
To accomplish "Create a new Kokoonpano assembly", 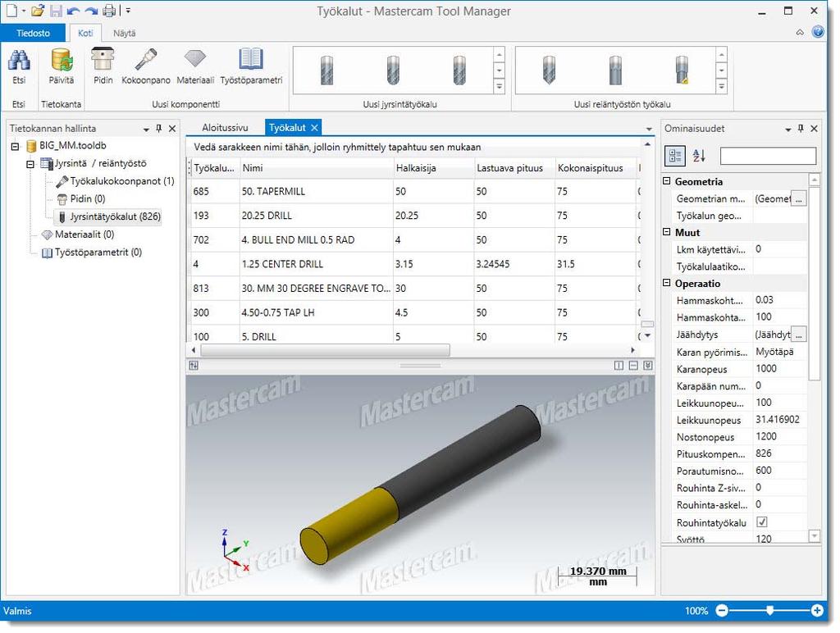I will pyautogui.click(x=146, y=66).
